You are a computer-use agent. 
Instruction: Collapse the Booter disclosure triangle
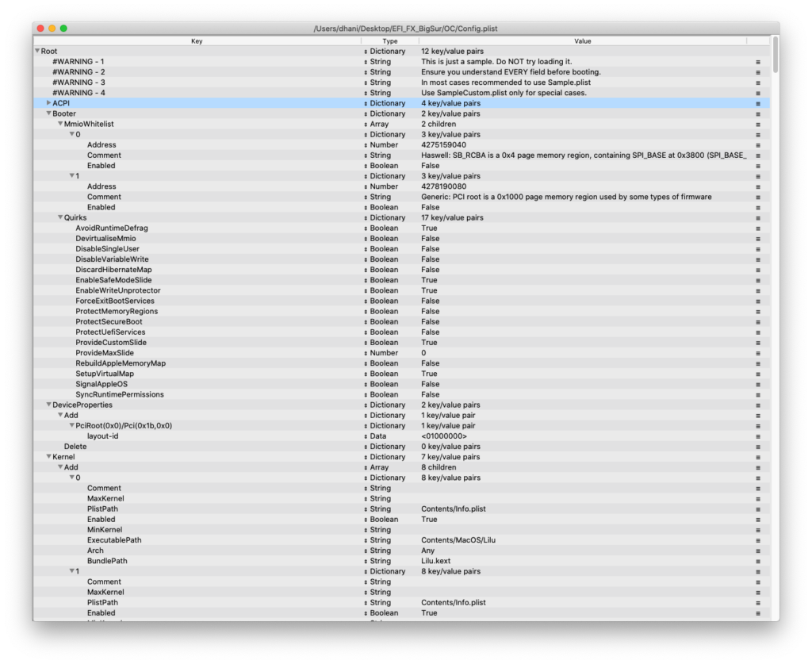coord(48,113)
